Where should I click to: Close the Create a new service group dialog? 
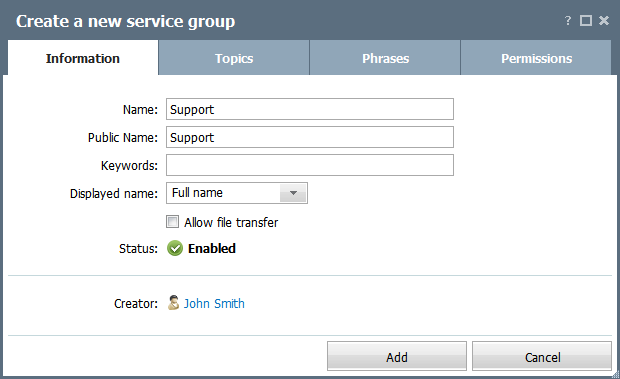(604, 21)
